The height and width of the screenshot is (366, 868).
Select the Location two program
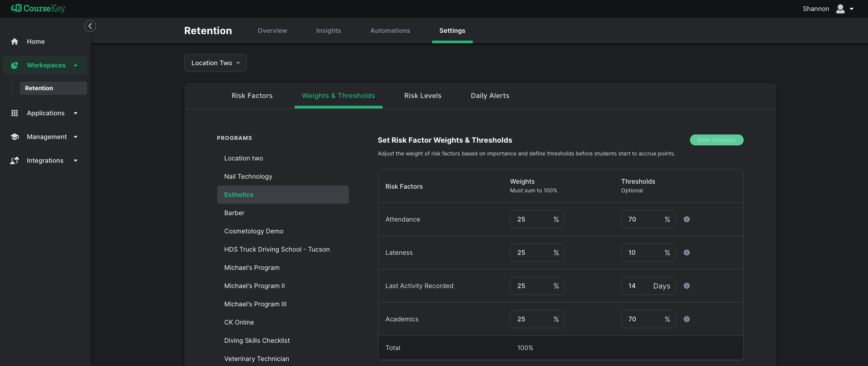283,158
